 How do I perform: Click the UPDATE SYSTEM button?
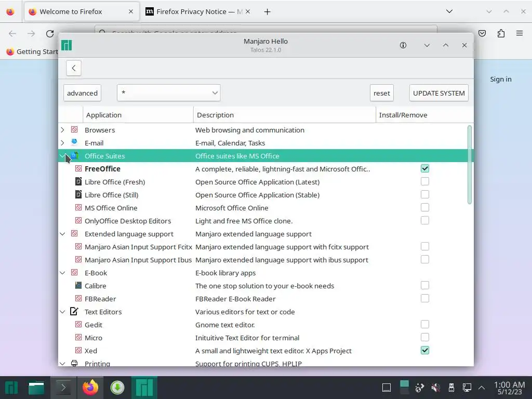pyautogui.click(x=438, y=93)
